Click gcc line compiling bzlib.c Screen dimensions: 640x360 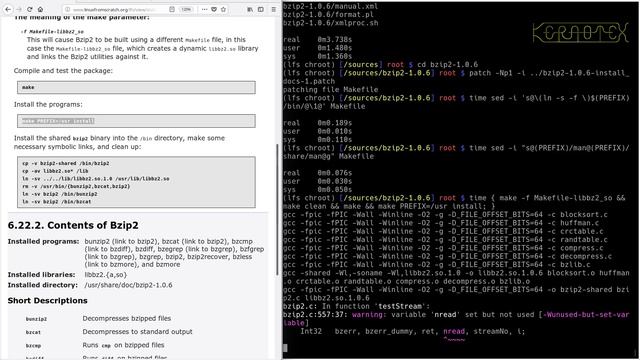point(436,264)
